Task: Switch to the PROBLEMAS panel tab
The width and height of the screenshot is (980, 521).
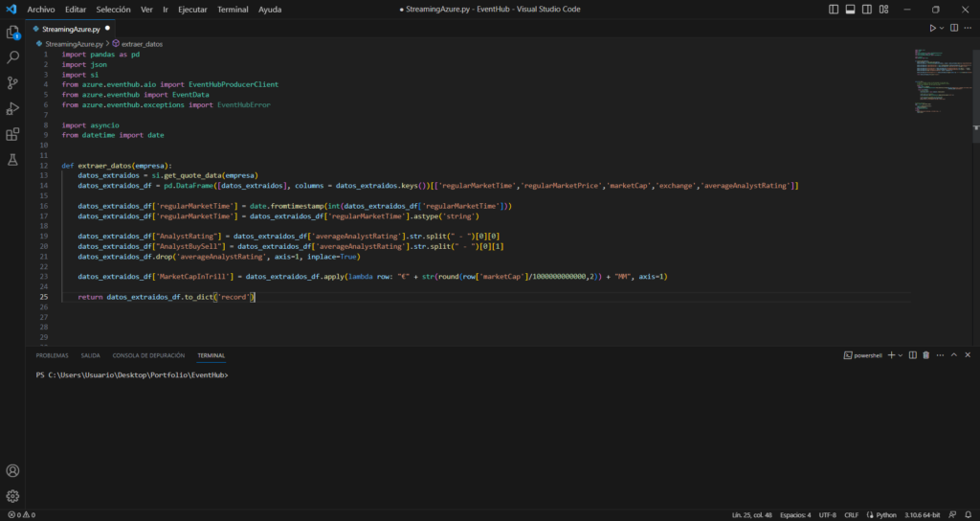Action: tap(52, 355)
